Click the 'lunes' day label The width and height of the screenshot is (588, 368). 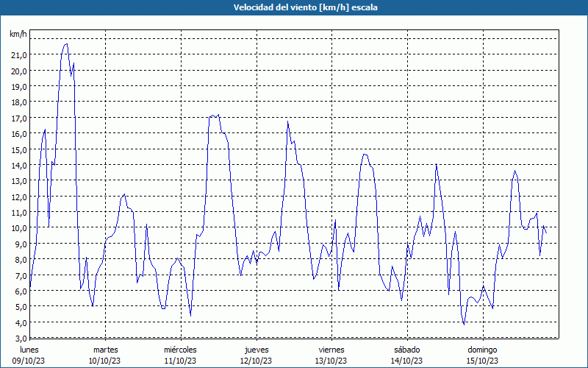[29, 350]
